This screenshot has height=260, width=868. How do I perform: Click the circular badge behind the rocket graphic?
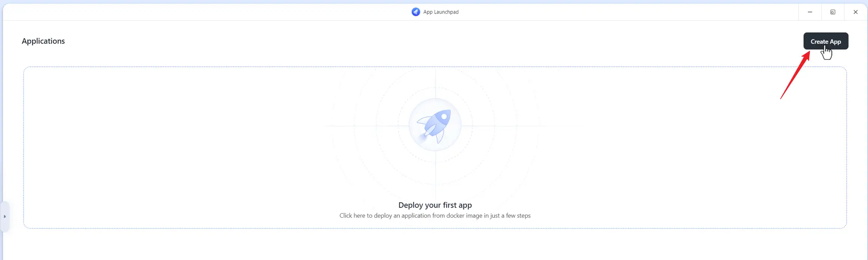point(435,125)
